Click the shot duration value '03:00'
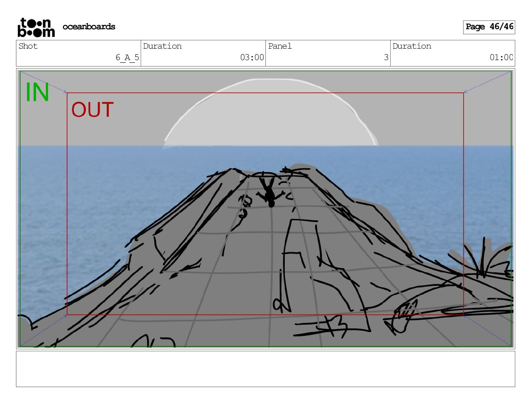The height and width of the screenshot is (411, 532). 252,57
